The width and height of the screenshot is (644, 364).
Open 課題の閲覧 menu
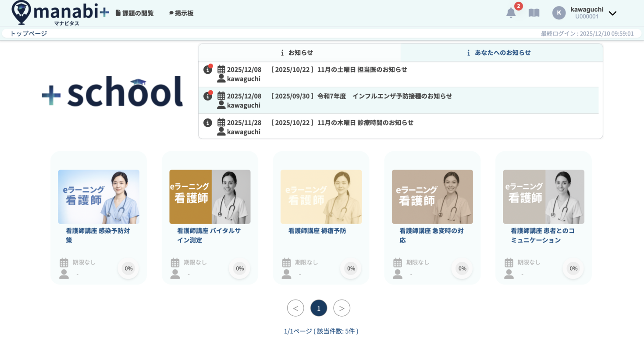(x=135, y=13)
